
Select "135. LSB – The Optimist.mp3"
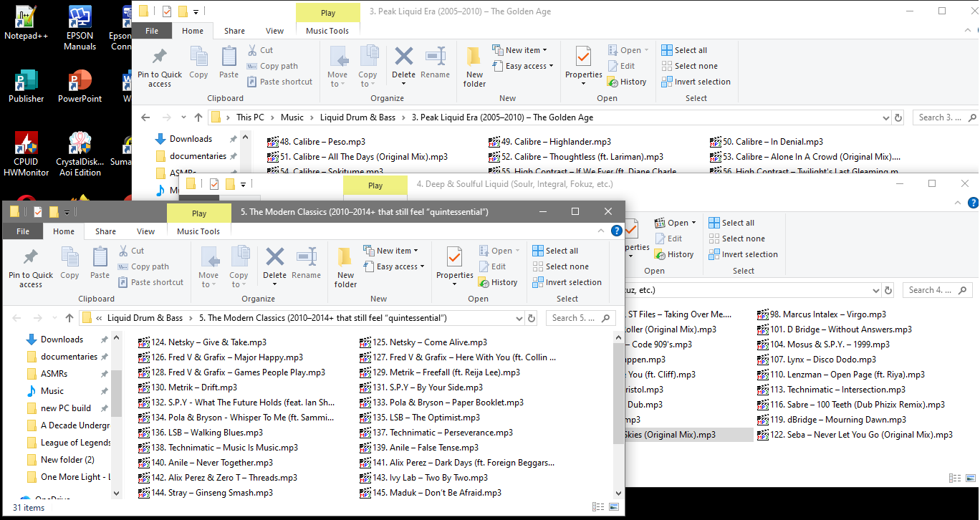420,418
